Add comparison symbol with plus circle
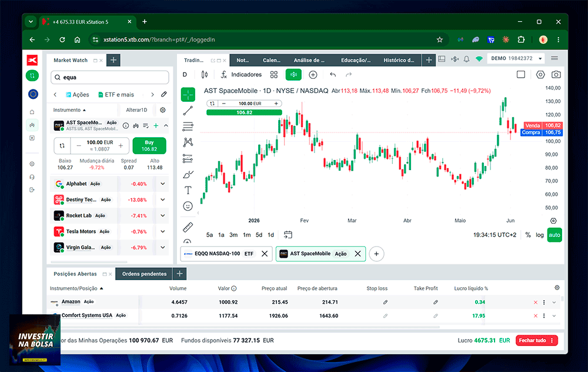The height and width of the screenshot is (372, 588). [313, 75]
